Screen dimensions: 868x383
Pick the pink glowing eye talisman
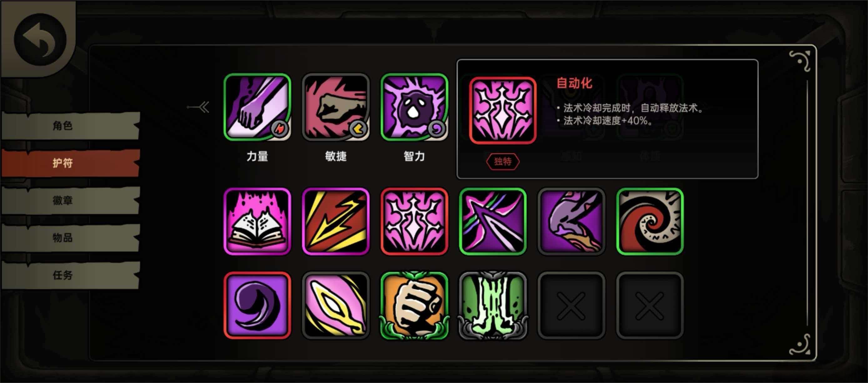tap(336, 305)
